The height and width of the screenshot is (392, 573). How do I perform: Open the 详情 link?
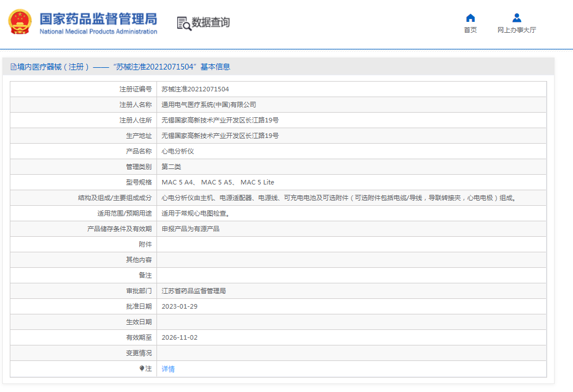[x=168, y=369]
